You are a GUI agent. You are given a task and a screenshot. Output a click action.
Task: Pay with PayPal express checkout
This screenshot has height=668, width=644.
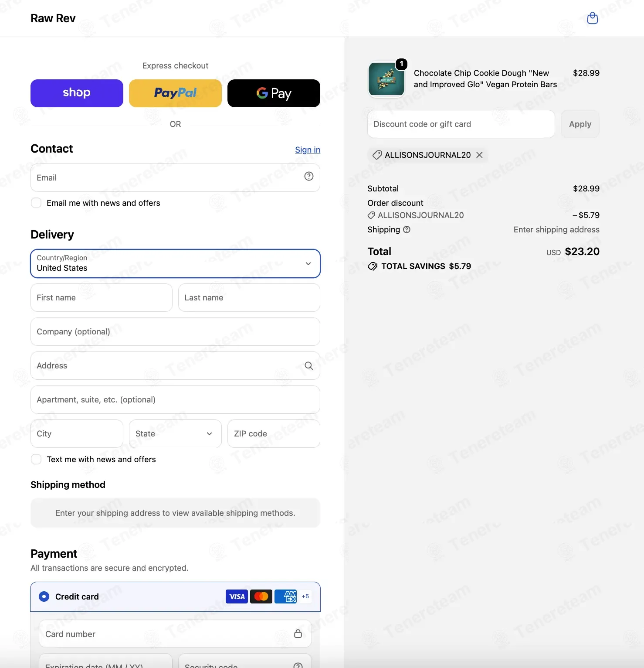point(175,93)
